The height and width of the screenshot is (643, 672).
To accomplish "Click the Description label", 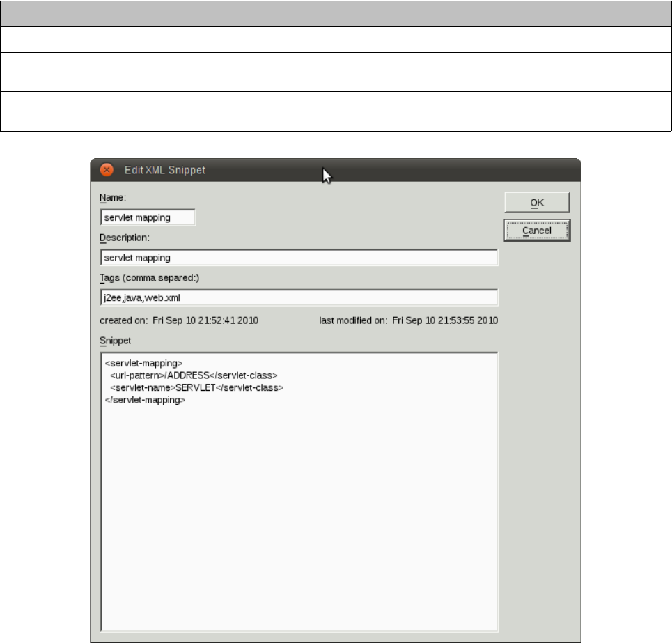I will (125, 238).
